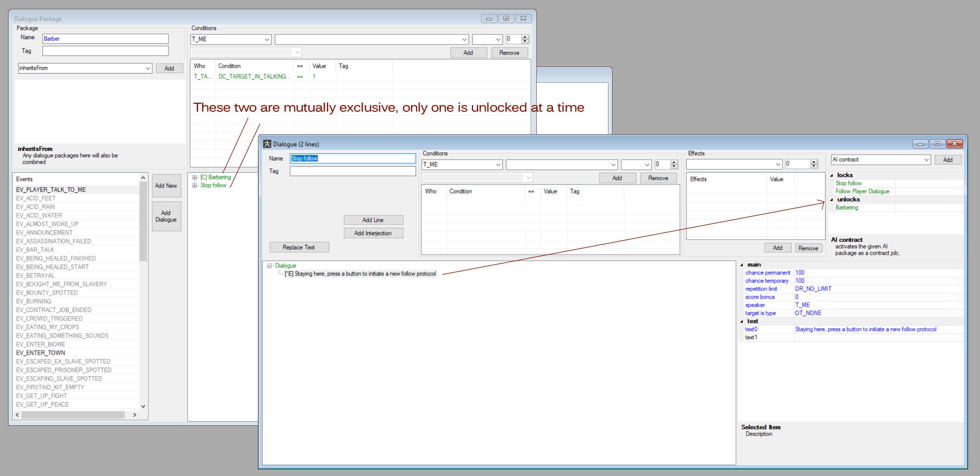
Task: Select Follow Player Dialogue lock entry
Action: pyautogui.click(x=862, y=192)
